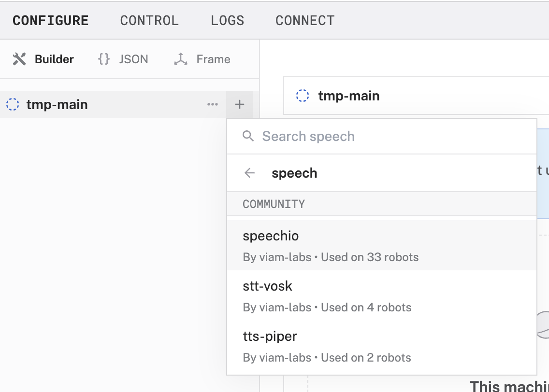Click the plus icon next to tmp-main
The height and width of the screenshot is (392, 549).
tap(240, 104)
